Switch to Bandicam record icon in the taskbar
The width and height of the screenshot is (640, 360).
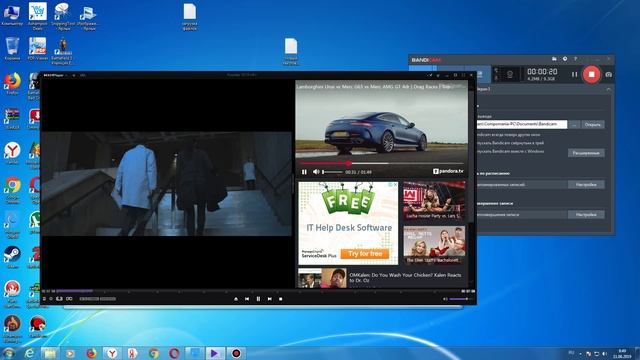click(x=236, y=353)
